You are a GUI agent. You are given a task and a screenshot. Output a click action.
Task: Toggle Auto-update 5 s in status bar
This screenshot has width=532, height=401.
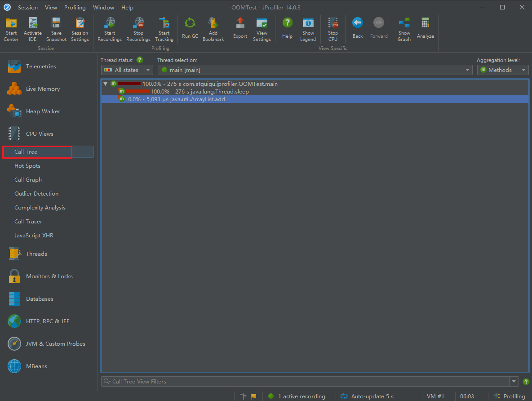(x=367, y=396)
